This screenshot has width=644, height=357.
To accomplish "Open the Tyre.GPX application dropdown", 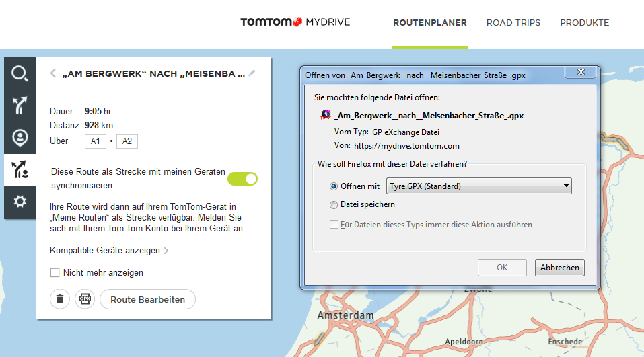I will click(x=478, y=186).
